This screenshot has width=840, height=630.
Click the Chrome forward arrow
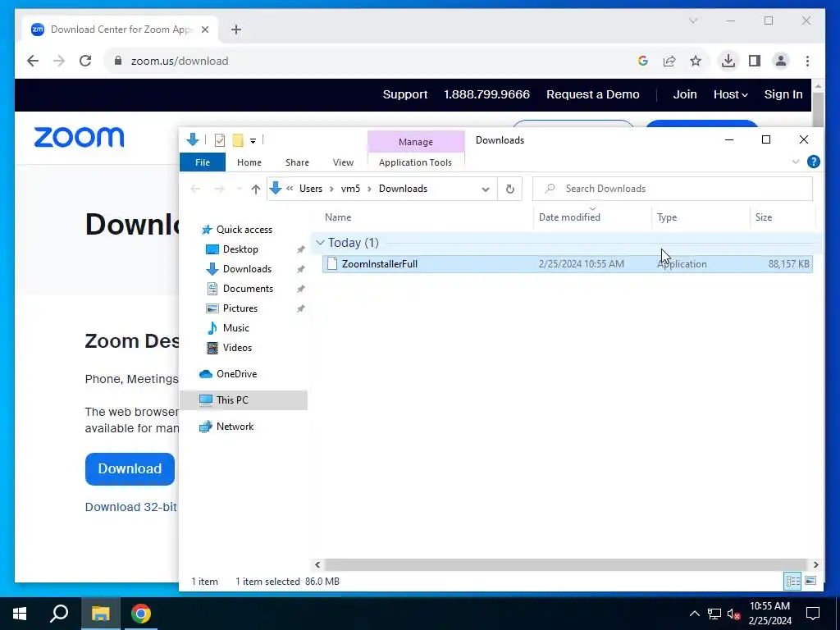pos(59,61)
